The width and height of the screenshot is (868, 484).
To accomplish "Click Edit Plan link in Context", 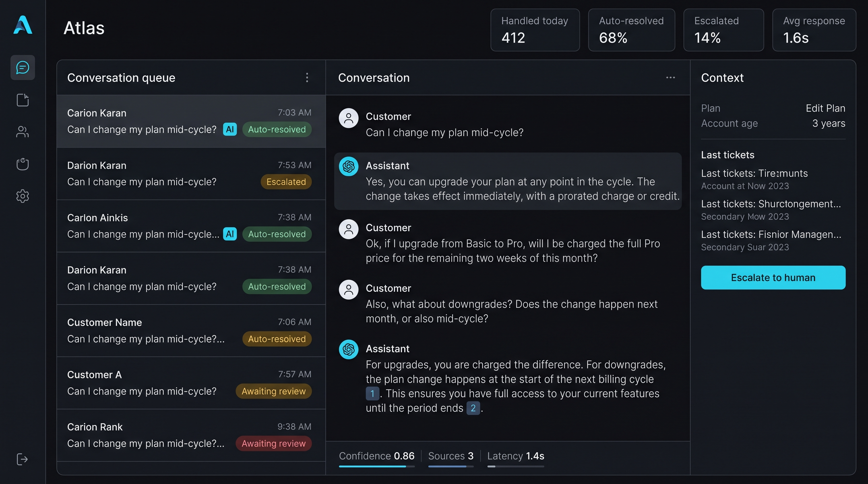I will point(825,108).
